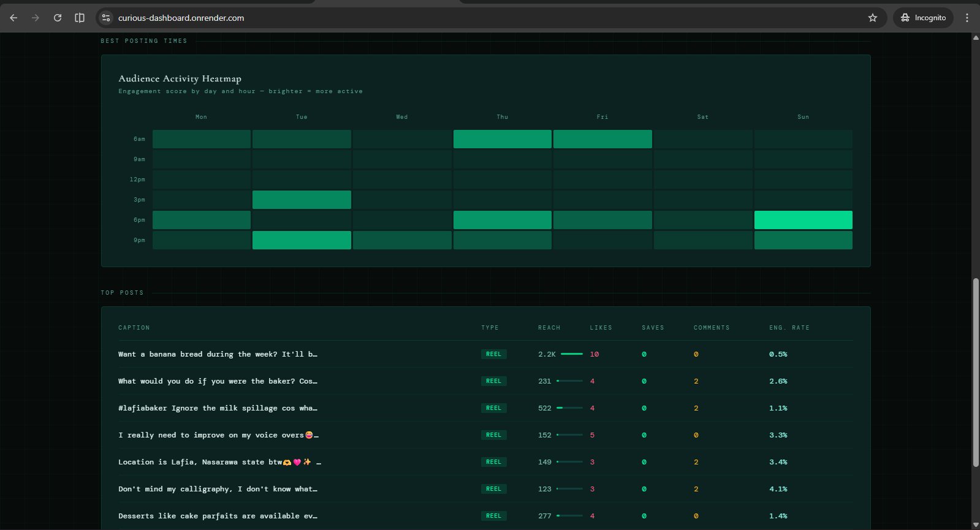Click the CAPTION column header
The image size is (980, 530).
pyautogui.click(x=134, y=328)
